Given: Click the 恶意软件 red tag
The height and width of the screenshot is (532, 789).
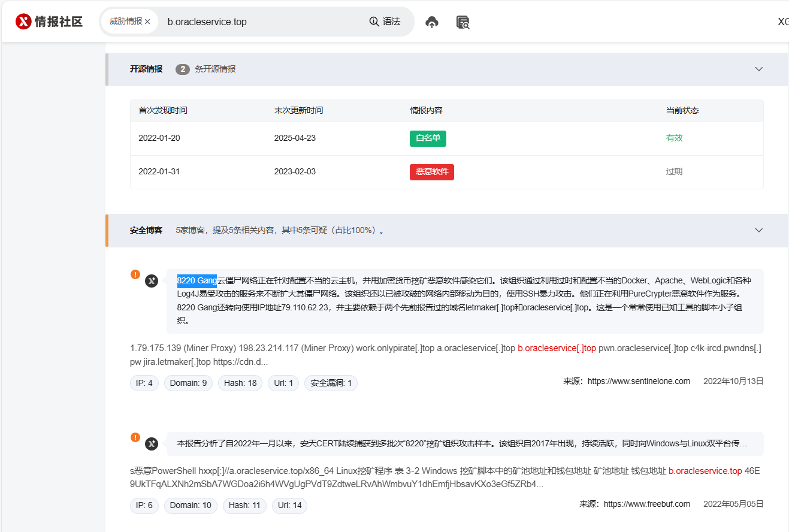Looking at the screenshot, I should [x=432, y=172].
